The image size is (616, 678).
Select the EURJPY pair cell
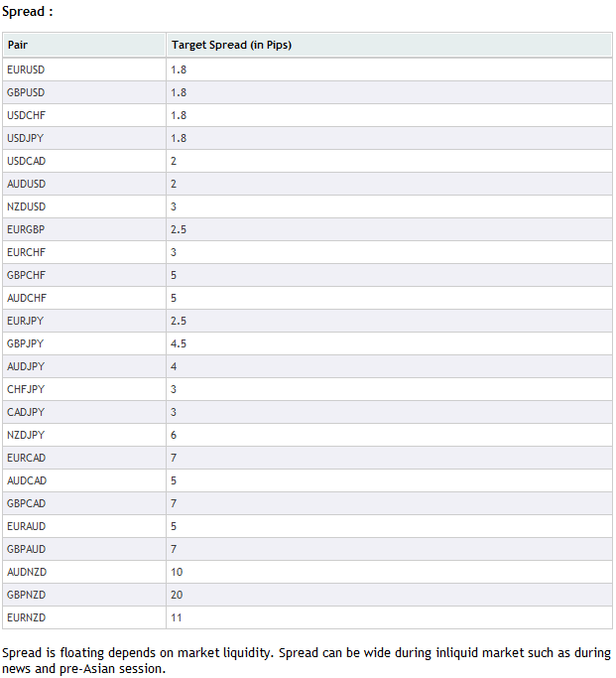[x=84, y=321]
